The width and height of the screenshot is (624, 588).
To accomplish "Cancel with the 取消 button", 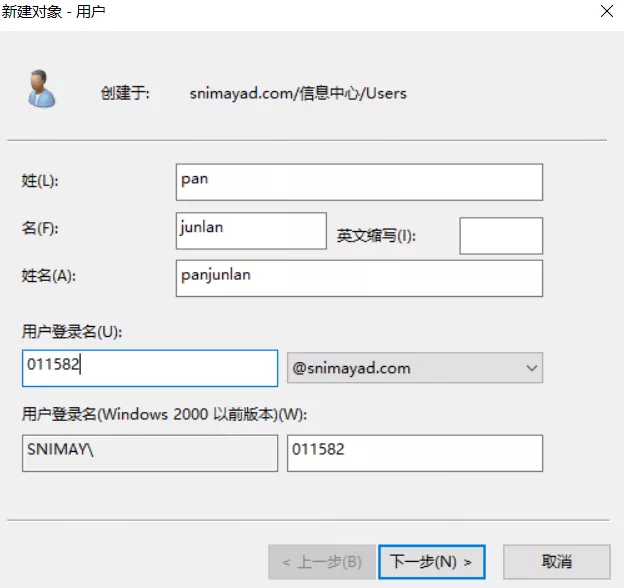I will pyautogui.click(x=556, y=561).
